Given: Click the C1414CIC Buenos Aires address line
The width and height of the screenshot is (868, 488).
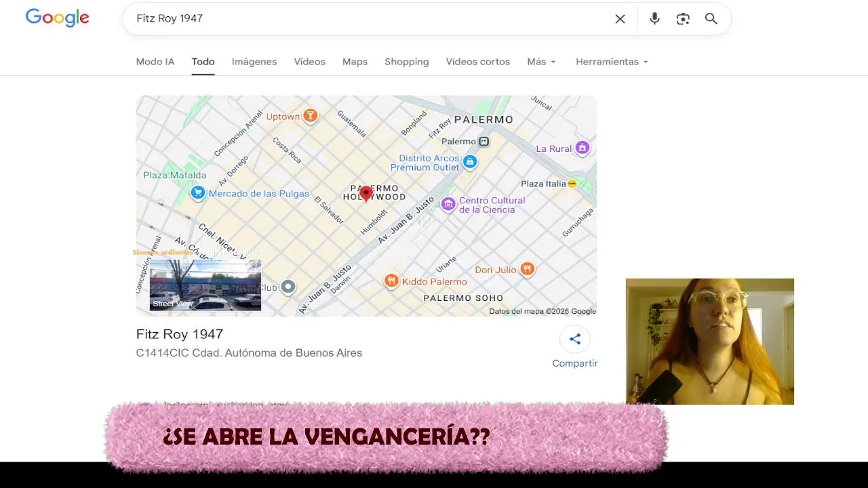Looking at the screenshot, I should click(250, 353).
